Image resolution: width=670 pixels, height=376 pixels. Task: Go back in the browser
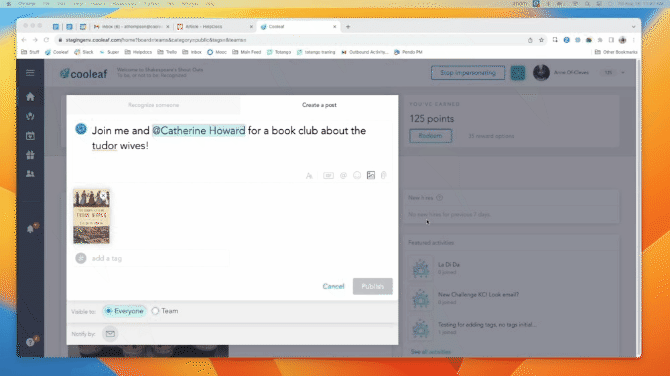[24, 40]
